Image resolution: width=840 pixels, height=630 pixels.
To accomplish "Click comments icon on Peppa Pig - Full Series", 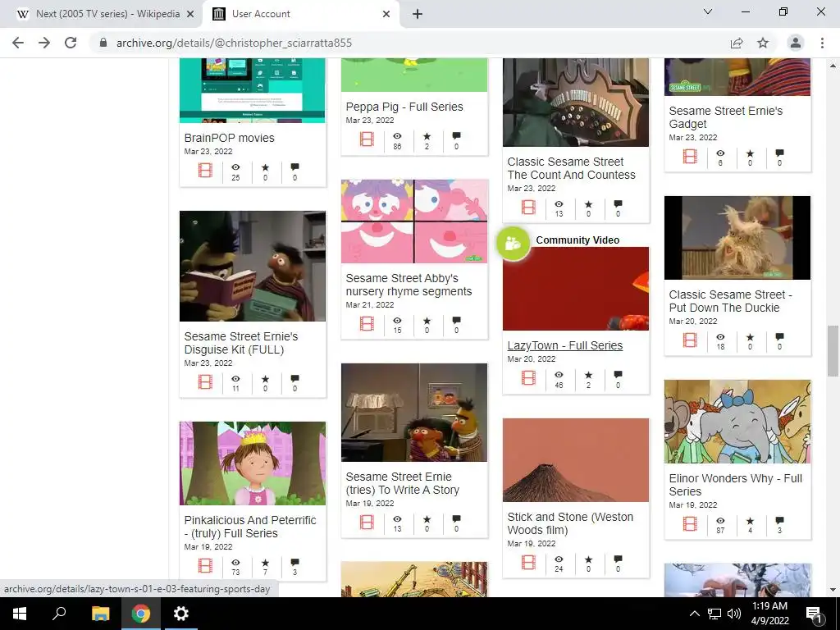I will (x=456, y=136).
